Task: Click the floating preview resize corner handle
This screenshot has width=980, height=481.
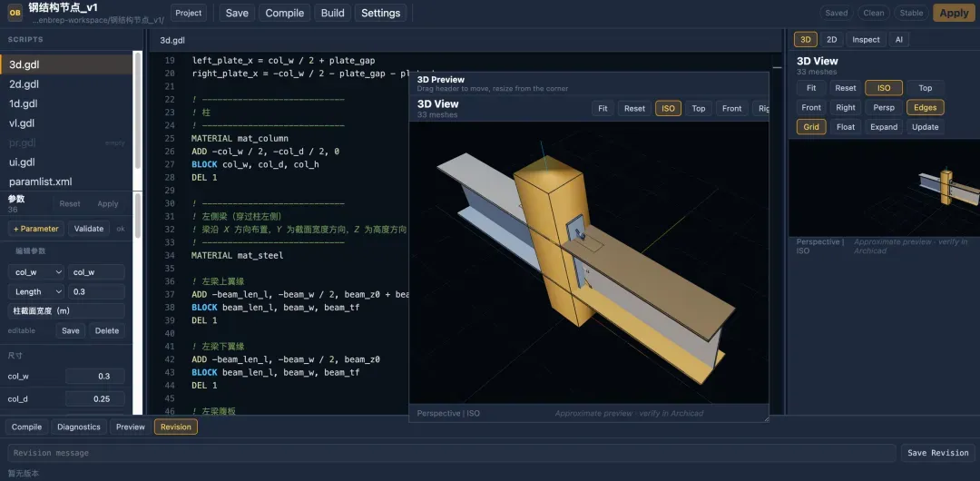Action: click(x=766, y=419)
